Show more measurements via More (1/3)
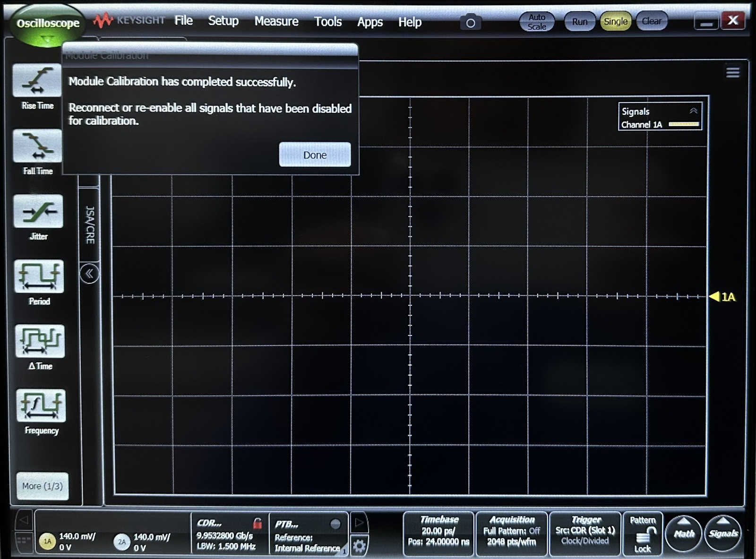 coord(42,486)
